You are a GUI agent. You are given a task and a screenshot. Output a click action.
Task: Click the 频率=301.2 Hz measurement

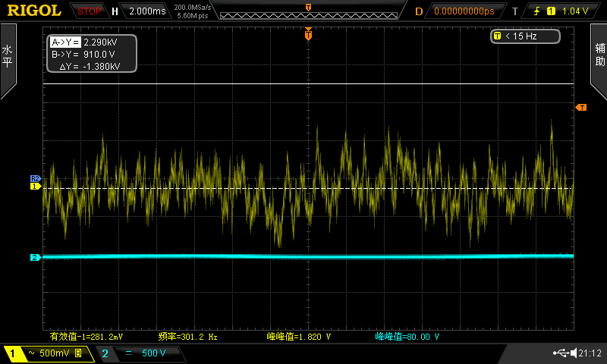point(187,337)
